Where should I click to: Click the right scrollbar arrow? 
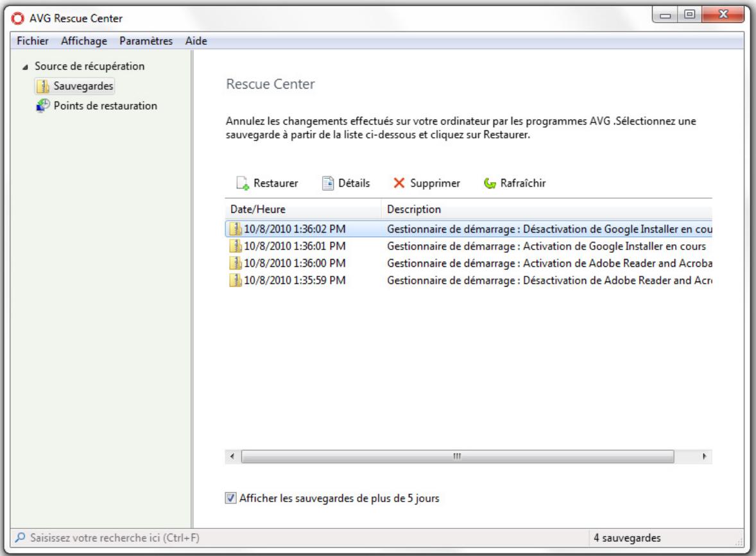(705, 456)
